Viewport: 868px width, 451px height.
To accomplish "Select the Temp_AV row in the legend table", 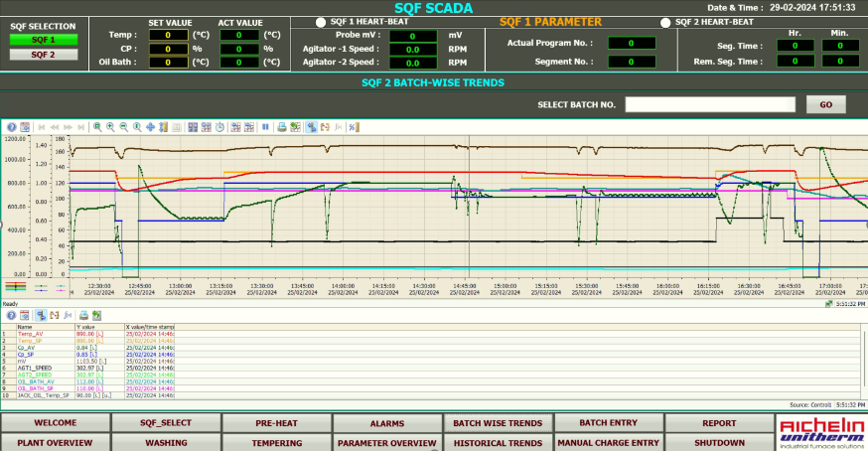I will click(32, 334).
